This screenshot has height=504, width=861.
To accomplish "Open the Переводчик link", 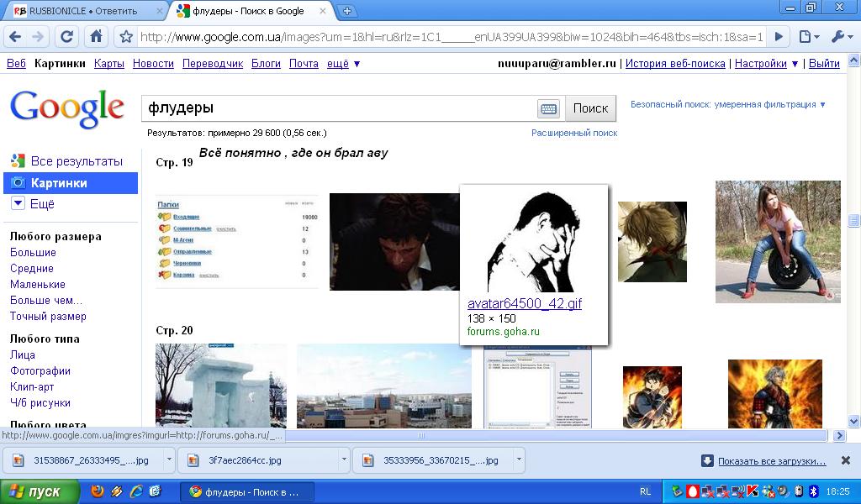I will (213, 64).
